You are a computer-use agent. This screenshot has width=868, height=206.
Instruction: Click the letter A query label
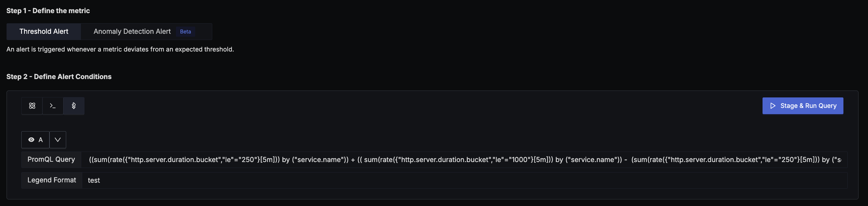pyautogui.click(x=40, y=139)
